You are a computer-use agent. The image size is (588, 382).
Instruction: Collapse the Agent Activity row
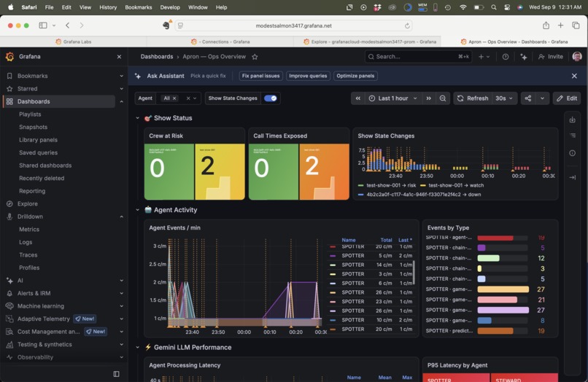point(138,210)
